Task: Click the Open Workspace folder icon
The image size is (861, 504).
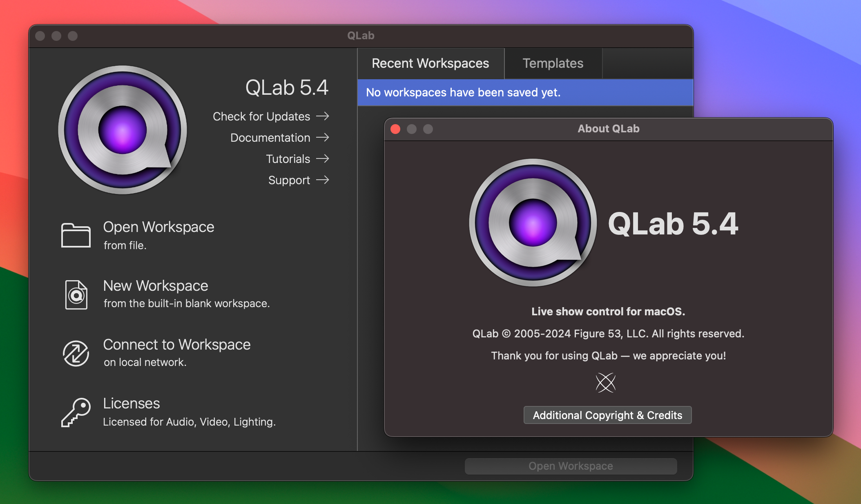Action: (x=76, y=234)
